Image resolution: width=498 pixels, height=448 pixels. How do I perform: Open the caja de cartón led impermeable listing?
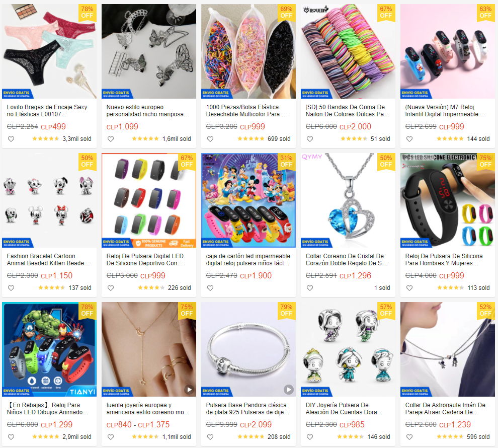(247, 260)
